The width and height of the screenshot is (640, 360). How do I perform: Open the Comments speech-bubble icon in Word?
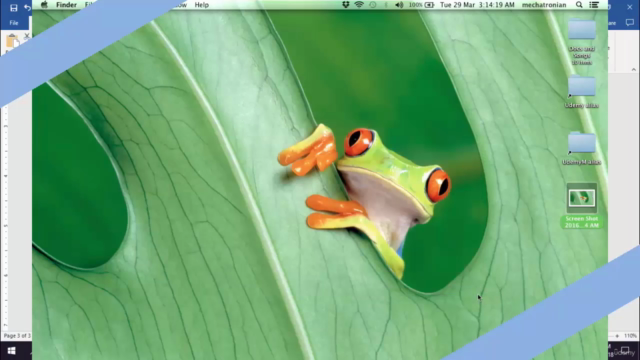pyautogui.click(x=630, y=23)
